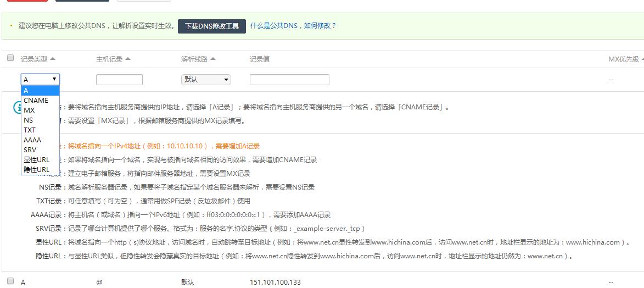Focus the 主机记录 input field
Screen dimensions: 644x288
coord(119,79)
